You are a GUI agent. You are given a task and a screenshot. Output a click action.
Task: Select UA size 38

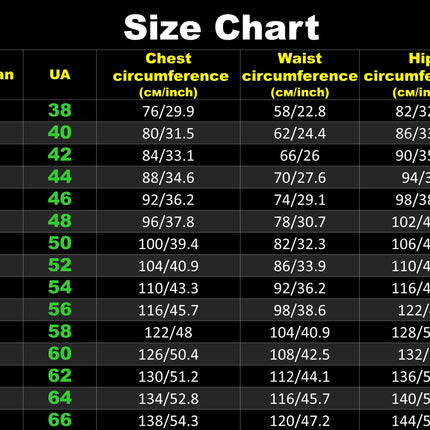[x=60, y=110]
